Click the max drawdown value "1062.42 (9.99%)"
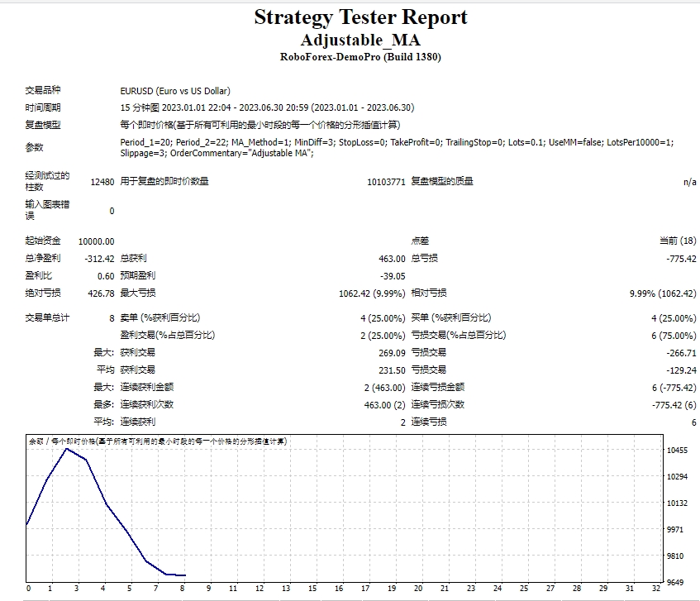Image resolution: width=700 pixels, height=601 pixels. 373,293
